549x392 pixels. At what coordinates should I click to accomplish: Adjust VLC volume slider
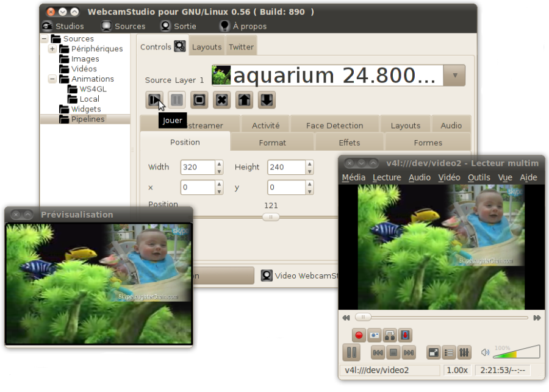(x=517, y=352)
